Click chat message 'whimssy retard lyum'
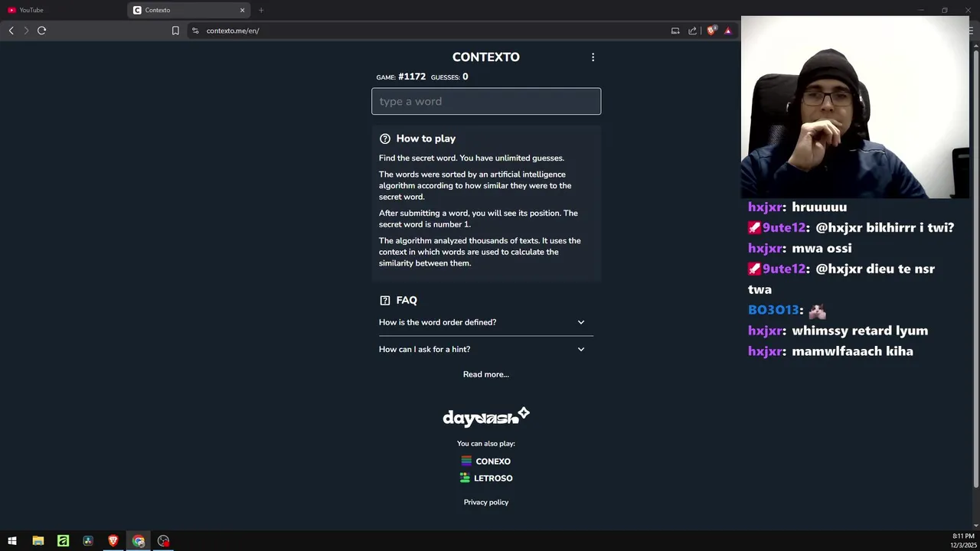 pyautogui.click(x=860, y=331)
